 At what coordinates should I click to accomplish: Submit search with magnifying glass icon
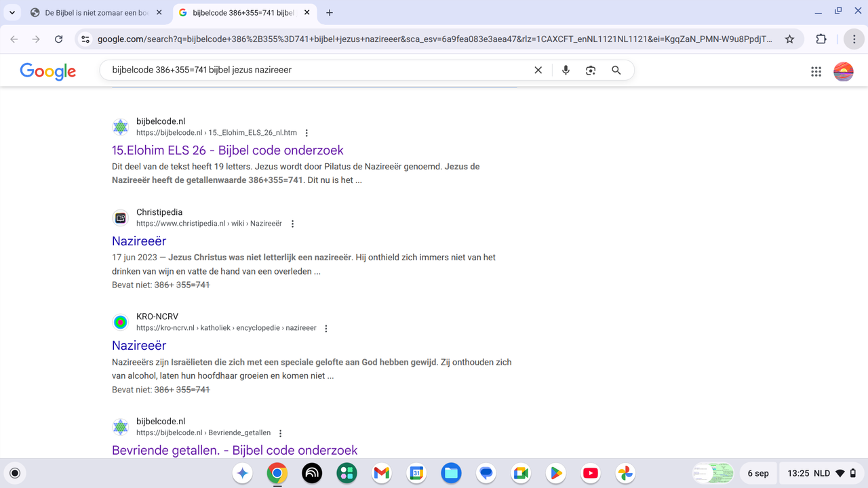tap(616, 70)
